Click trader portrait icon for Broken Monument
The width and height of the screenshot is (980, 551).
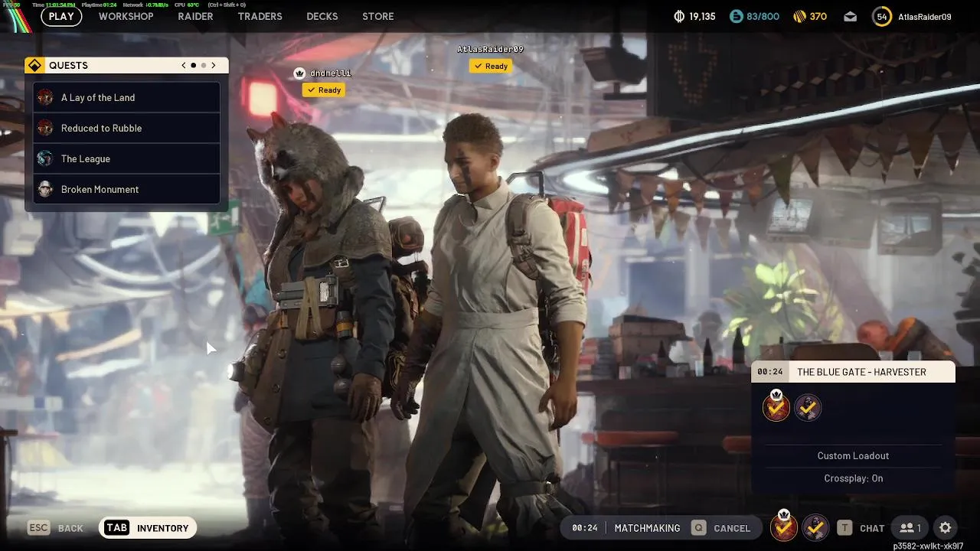(45, 189)
